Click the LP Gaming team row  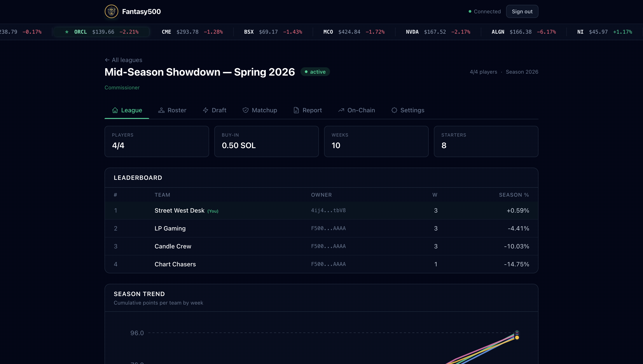(x=321, y=228)
